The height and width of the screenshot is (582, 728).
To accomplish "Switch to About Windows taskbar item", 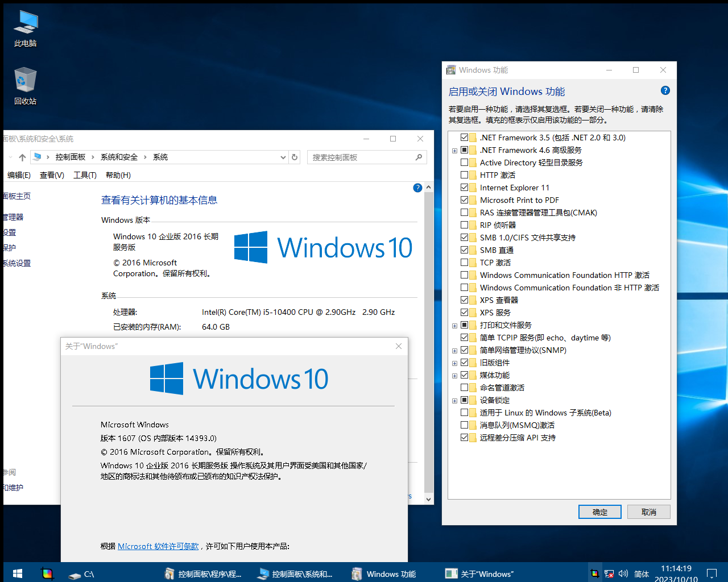I will pos(479,574).
